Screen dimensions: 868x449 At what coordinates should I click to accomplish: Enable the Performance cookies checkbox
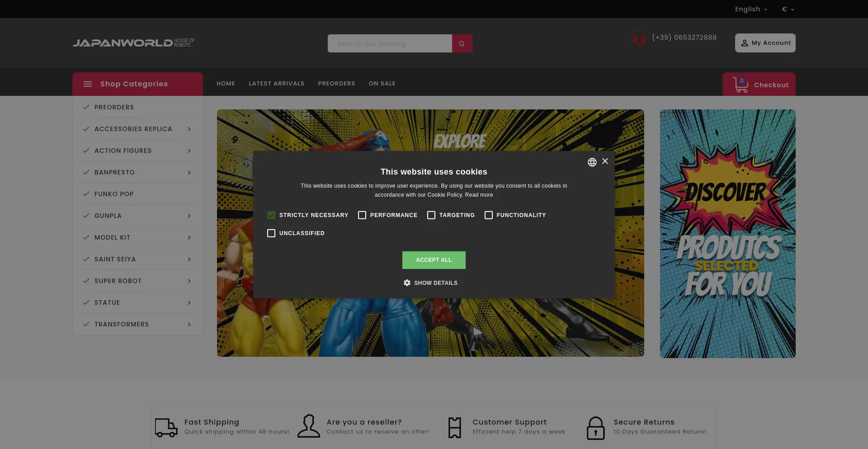(362, 215)
